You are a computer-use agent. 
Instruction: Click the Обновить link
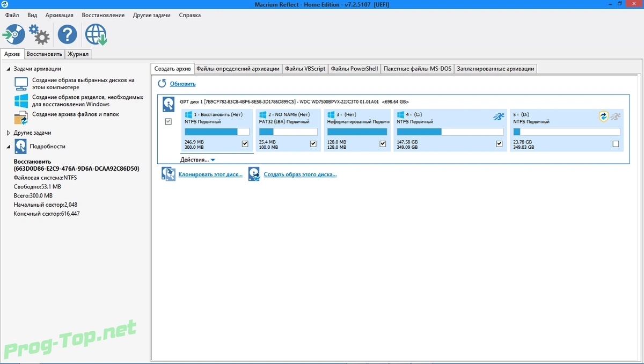point(182,84)
